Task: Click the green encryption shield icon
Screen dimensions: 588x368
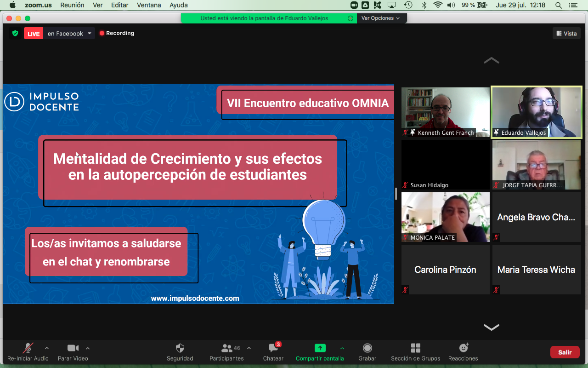Action: tap(15, 34)
